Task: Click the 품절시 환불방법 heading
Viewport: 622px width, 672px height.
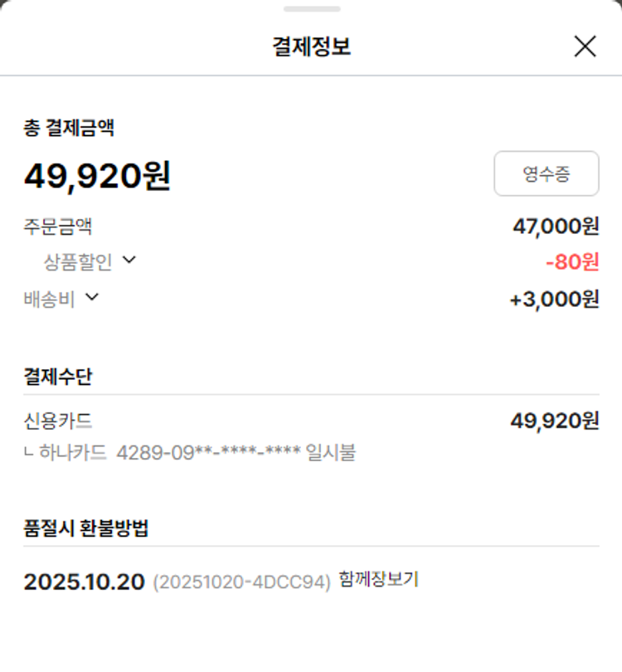Action: pos(86,528)
